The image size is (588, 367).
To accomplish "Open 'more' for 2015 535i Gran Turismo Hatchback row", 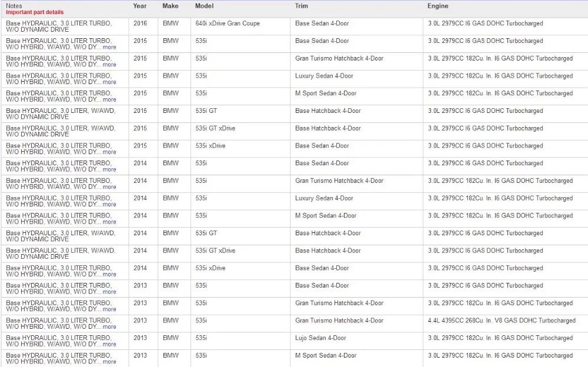I will [109, 65].
